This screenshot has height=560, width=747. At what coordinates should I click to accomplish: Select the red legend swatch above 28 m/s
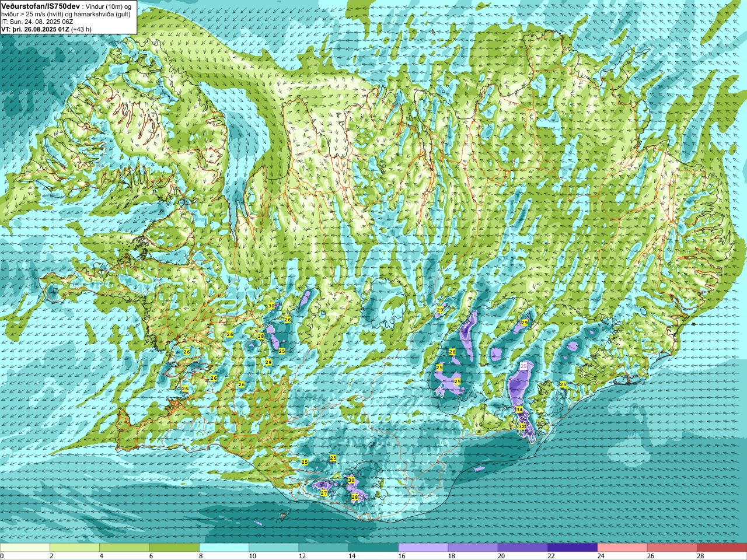(x=722, y=548)
